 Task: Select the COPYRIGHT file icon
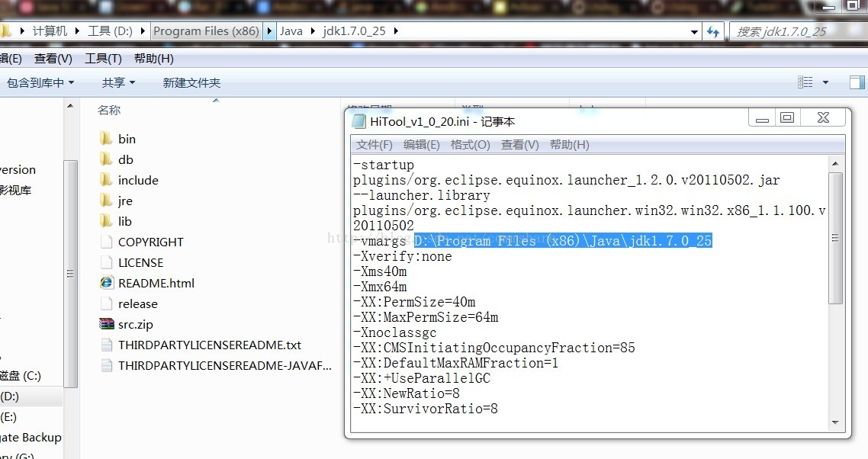[106, 242]
